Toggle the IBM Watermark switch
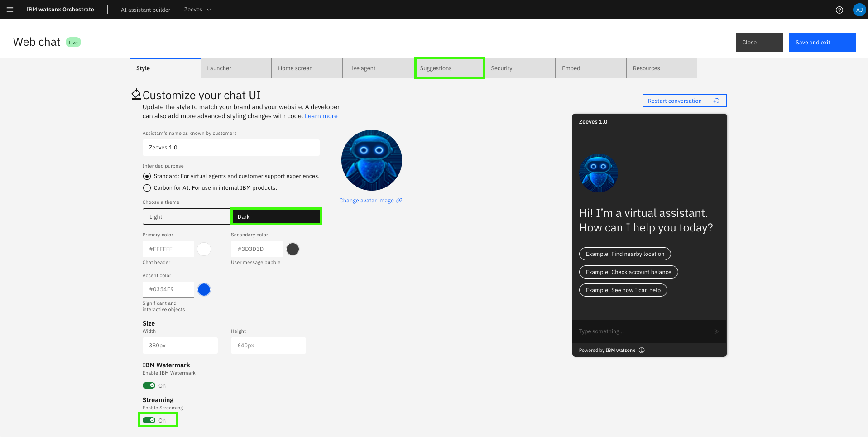The image size is (868, 437). pos(149,385)
